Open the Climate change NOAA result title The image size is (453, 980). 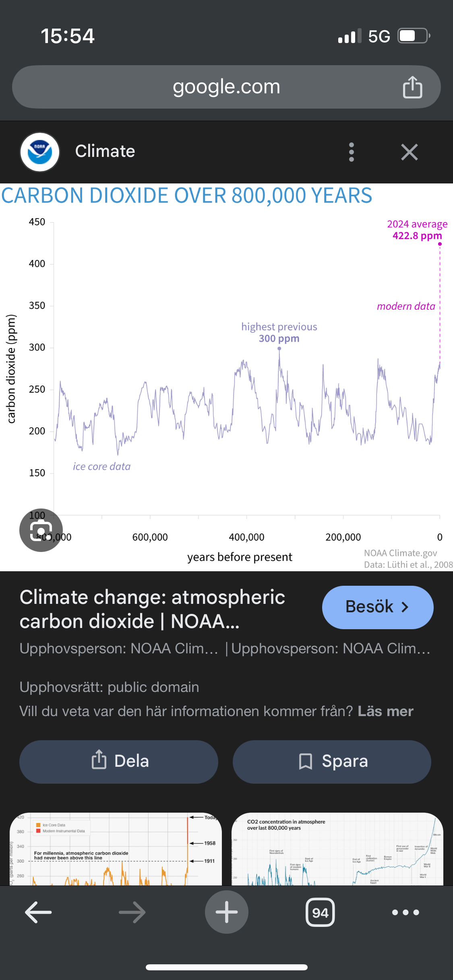(153, 609)
